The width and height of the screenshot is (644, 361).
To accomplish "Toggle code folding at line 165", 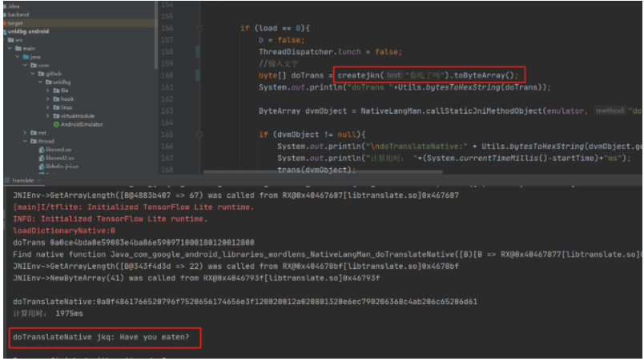I will (x=199, y=134).
